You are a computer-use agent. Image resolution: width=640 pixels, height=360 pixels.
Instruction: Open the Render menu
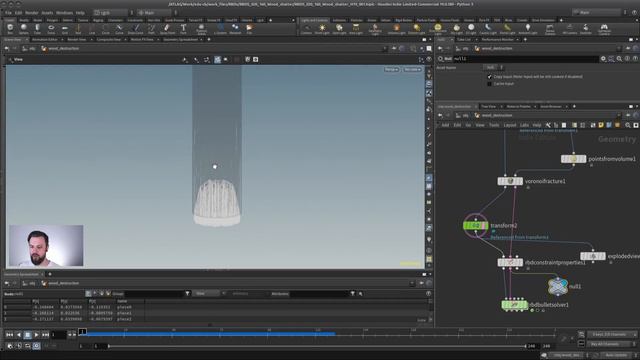coord(31,13)
